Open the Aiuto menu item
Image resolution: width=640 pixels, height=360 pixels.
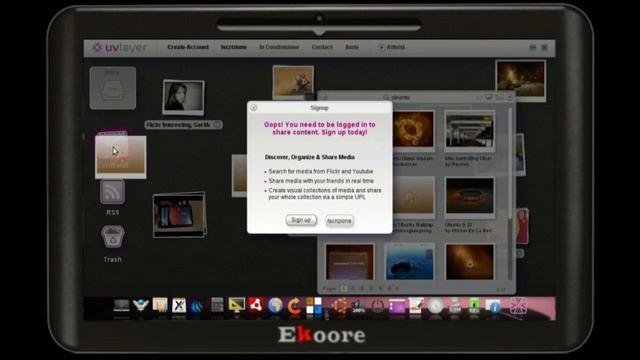(x=352, y=47)
